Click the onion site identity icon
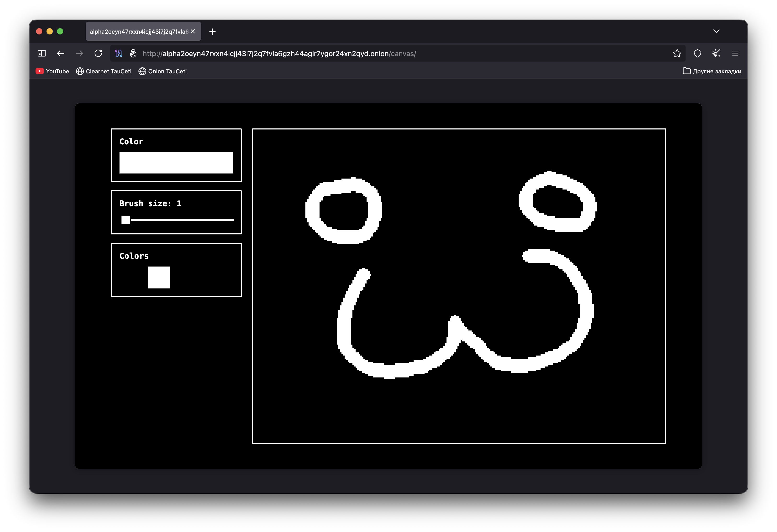Viewport: 777px width, 532px height. coord(133,54)
